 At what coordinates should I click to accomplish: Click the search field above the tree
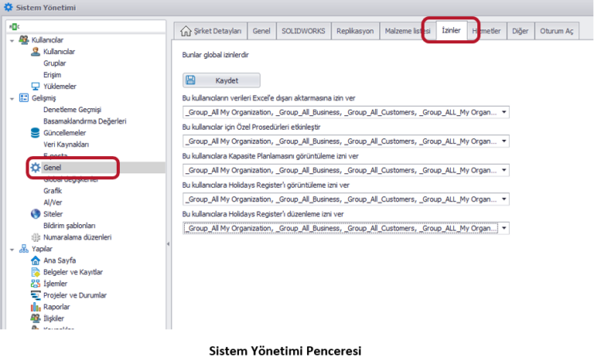85,26
